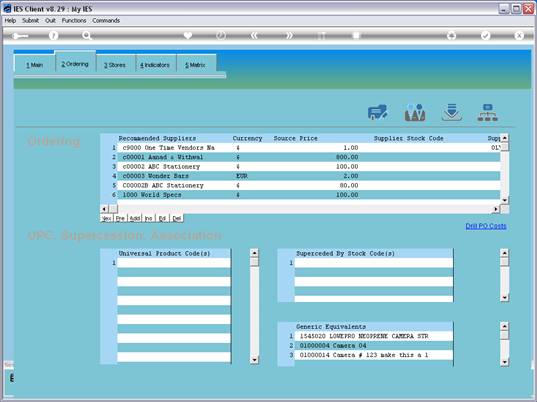Follow the Drill PO Costs link
Viewport: 537px width, 402px height.
pos(486,226)
